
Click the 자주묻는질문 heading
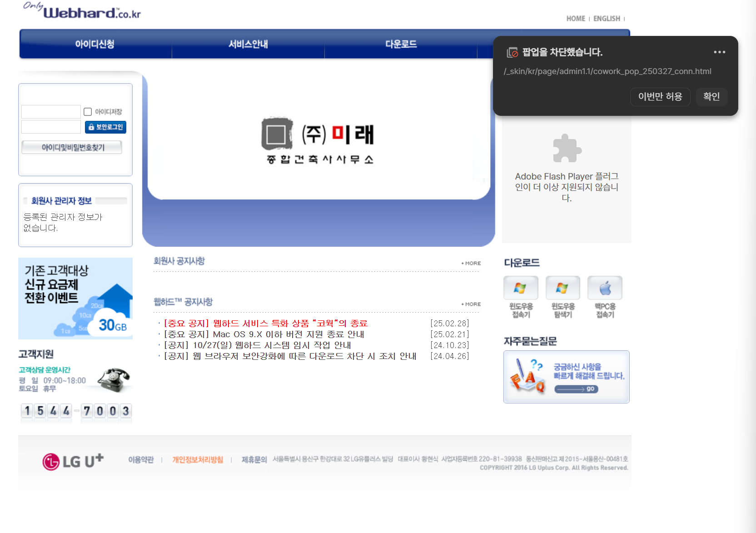[530, 341]
